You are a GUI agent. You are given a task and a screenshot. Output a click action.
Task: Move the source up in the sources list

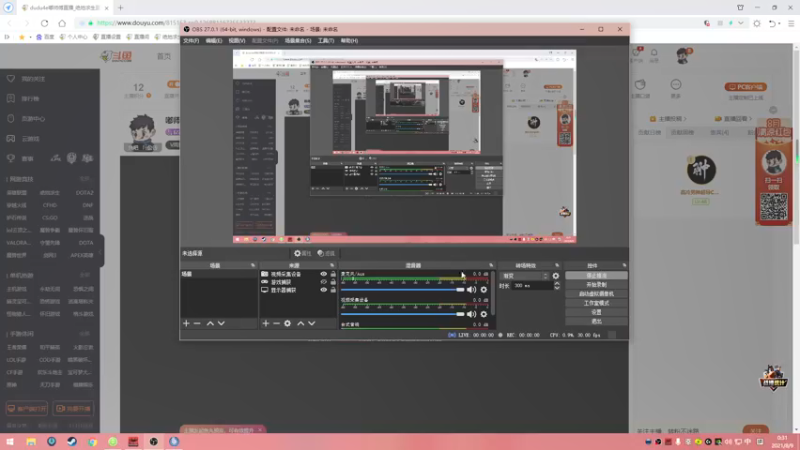[x=301, y=323]
